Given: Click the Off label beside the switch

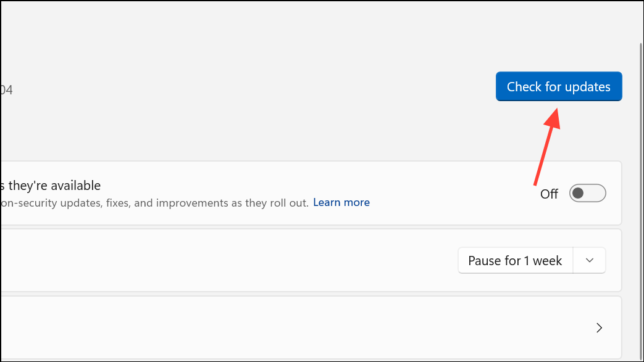Looking at the screenshot, I should (549, 194).
